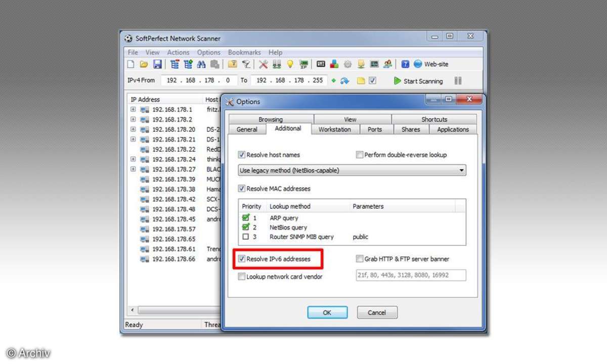Click the left arrow of horizontal scrollbar
Screen dimensions: 607x364
click(x=133, y=310)
